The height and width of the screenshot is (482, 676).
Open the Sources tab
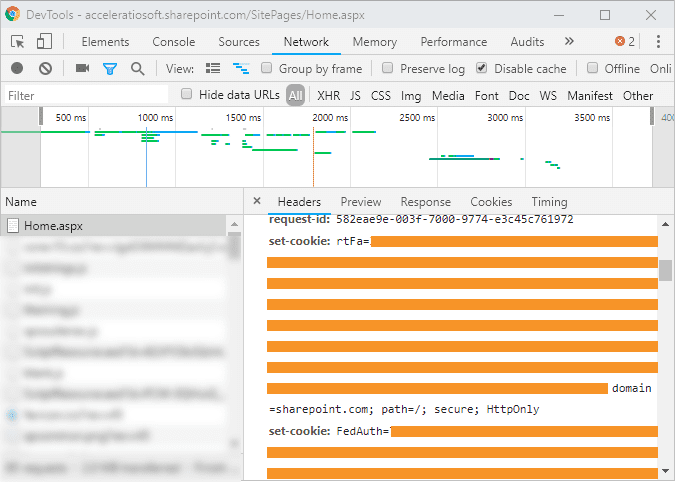239,42
